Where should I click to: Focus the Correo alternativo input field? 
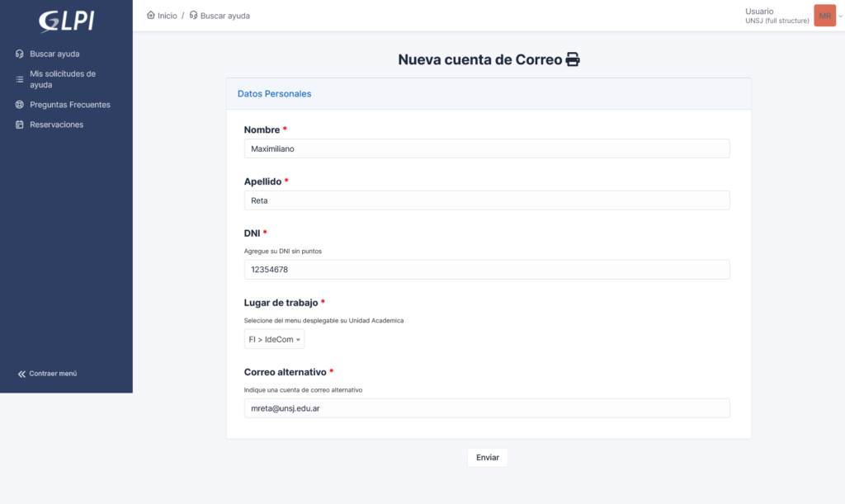click(x=487, y=408)
